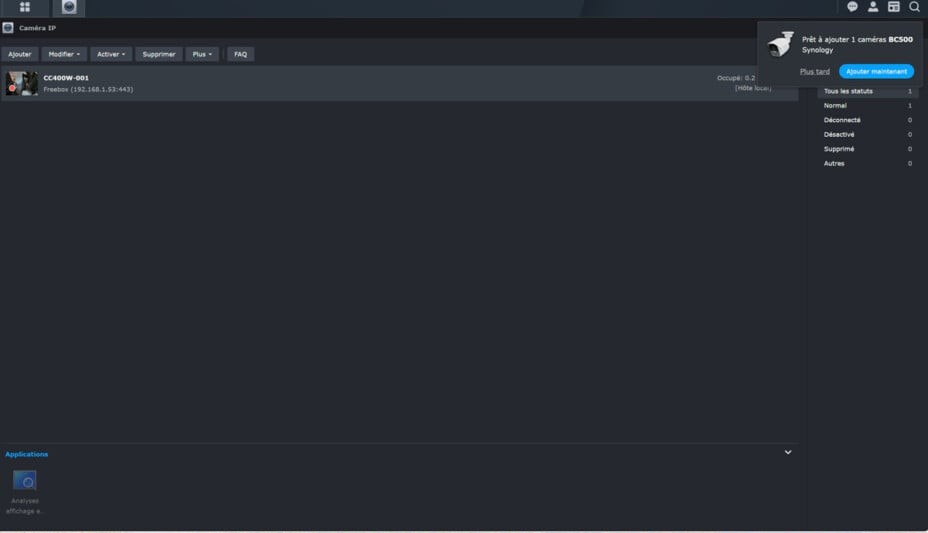Click Ajouter maintenant in the popup

(876, 72)
